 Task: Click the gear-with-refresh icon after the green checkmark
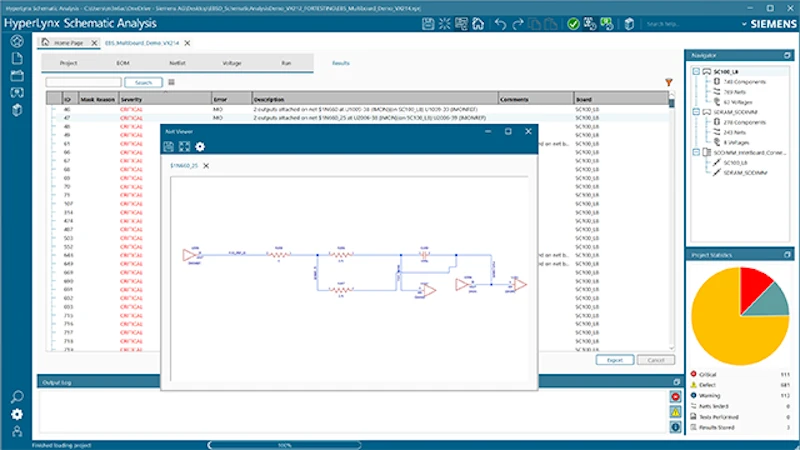click(x=590, y=24)
